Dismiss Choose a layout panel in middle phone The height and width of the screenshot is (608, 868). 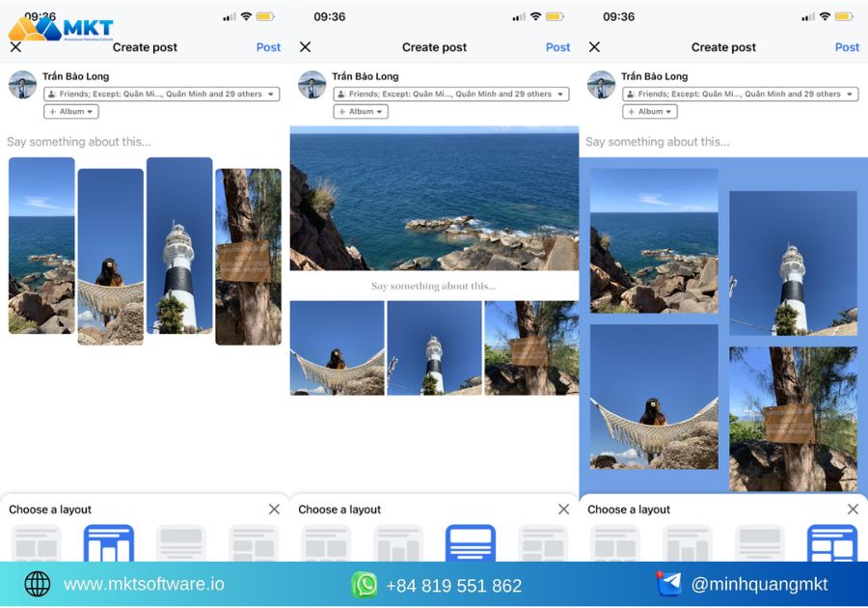pos(563,509)
